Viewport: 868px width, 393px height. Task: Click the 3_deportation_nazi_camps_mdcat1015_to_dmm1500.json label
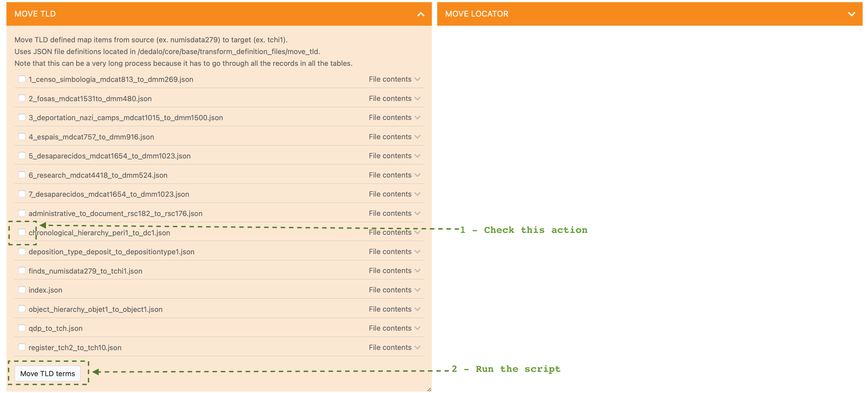(x=126, y=118)
